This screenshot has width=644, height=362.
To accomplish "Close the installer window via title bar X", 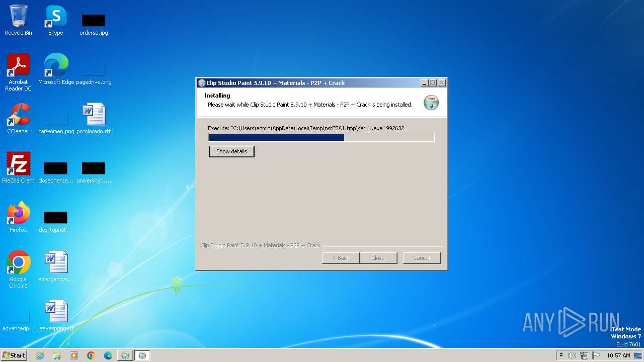I will tap(442, 83).
